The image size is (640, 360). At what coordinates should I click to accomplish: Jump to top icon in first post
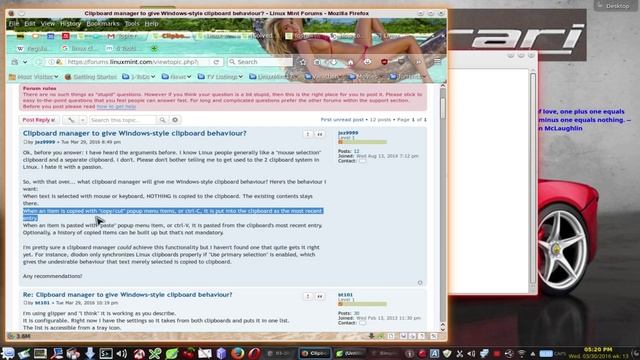coord(420,283)
